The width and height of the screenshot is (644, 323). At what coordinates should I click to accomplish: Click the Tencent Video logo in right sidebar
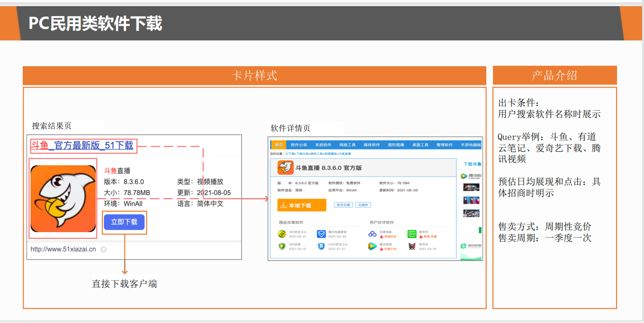pyautogui.click(x=471, y=176)
